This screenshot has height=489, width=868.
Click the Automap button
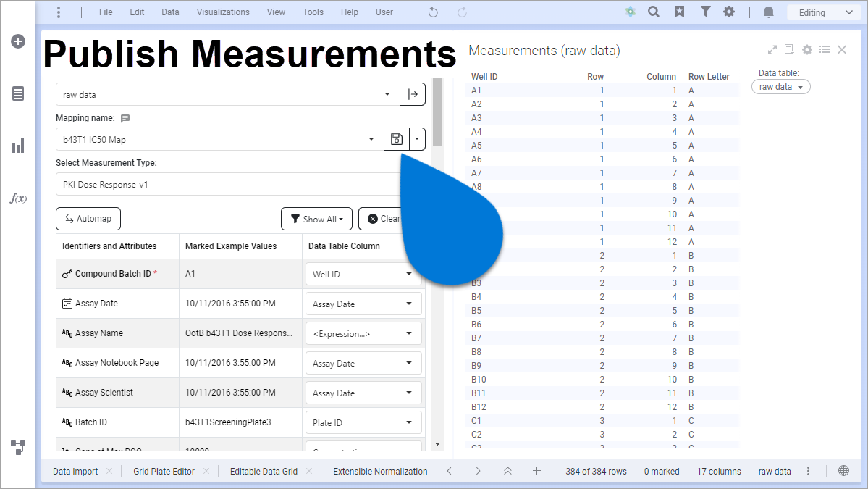[x=88, y=219]
